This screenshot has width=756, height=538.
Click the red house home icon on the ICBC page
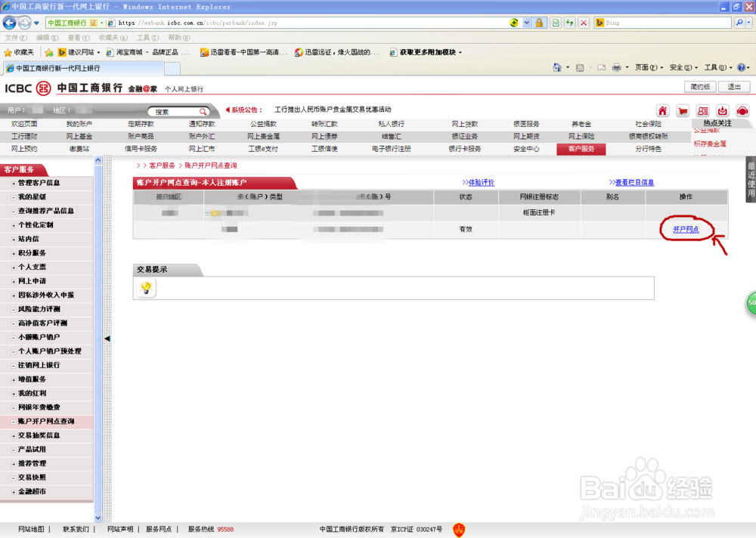663,111
